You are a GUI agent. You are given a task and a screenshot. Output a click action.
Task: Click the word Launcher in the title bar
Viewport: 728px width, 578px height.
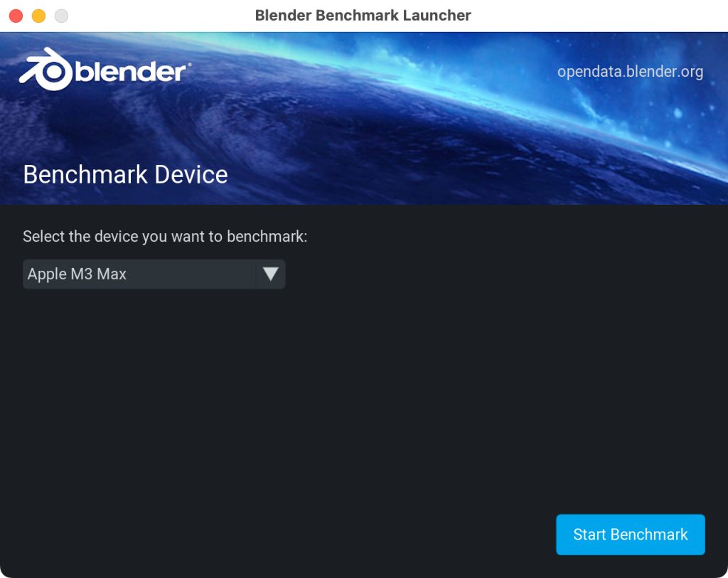click(x=437, y=16)
